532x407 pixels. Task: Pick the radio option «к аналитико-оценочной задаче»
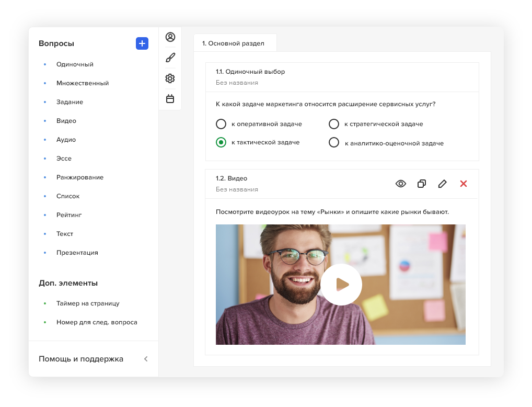[x=334, y=143]
